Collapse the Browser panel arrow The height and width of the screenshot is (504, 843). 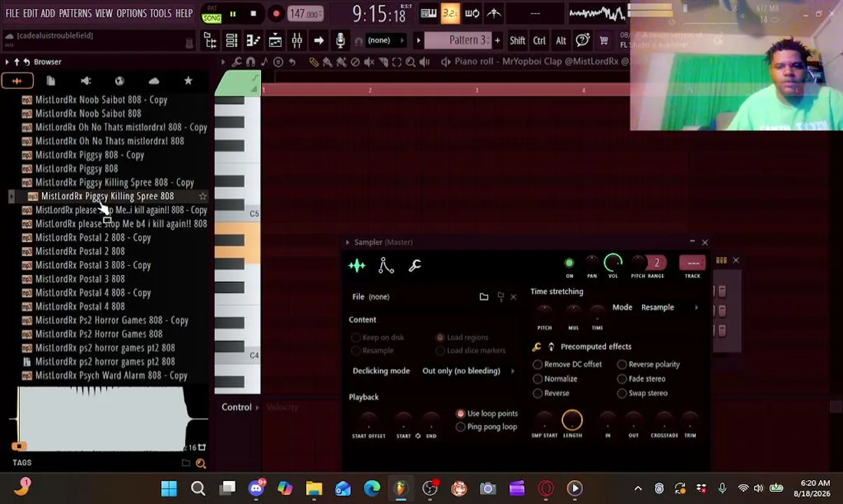point(8,62)
